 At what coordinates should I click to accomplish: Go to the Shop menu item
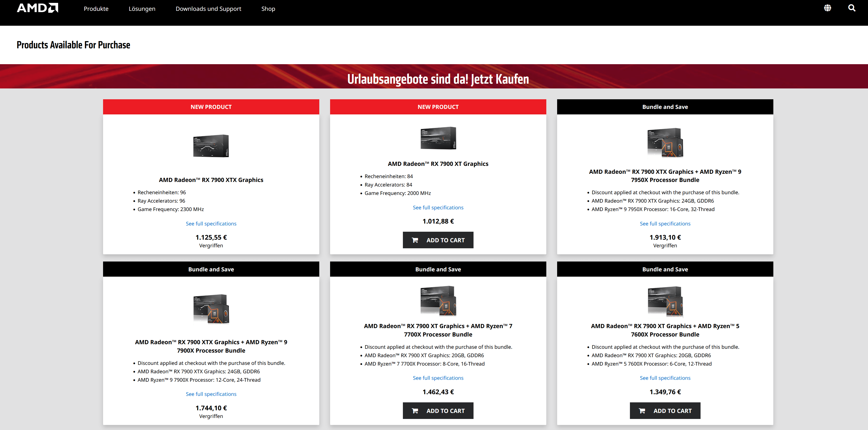click(x=268, y=9)
